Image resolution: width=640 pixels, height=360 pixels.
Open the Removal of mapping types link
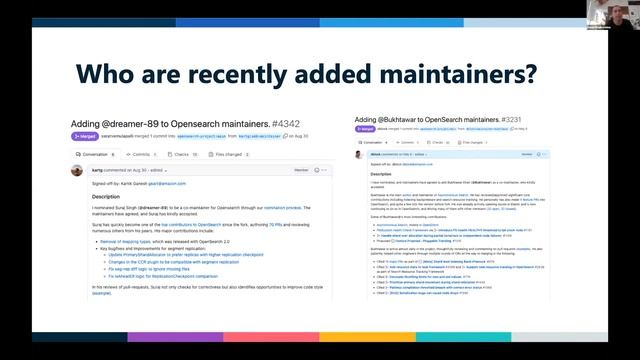tap(125, 242)
